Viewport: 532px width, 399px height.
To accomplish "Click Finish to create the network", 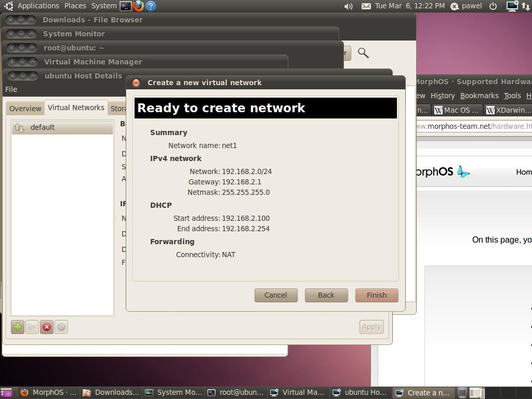I will tap(377, 295).
